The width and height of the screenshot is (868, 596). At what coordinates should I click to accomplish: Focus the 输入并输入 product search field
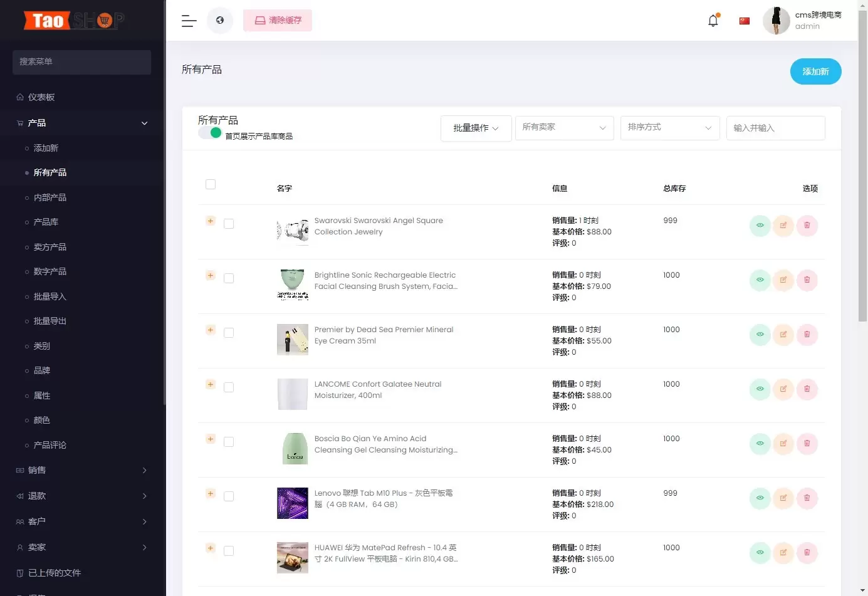775,128
